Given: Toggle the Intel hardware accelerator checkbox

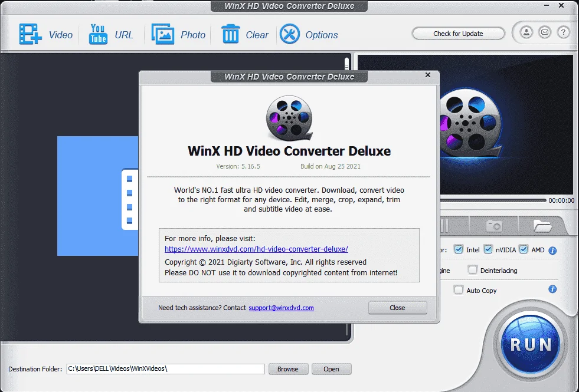Looking at the screenshot, I should tap(459, 250).
